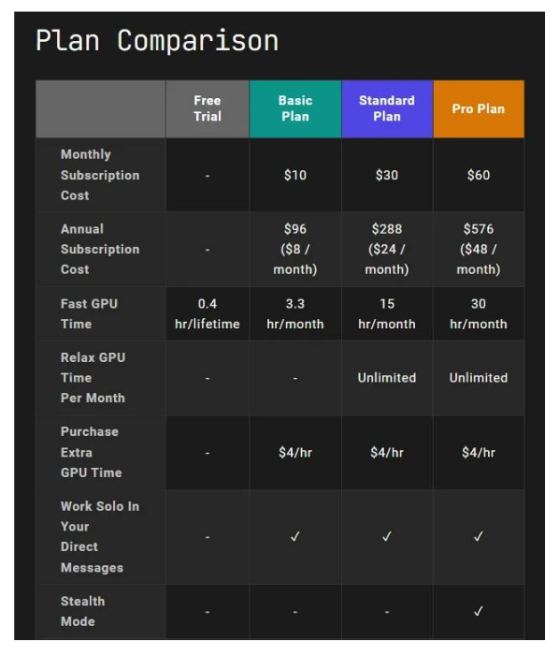This screenshot has width=554, height=649.
Task: Click Pro Plan Work Solo checkmark
Action: point(479,536)
